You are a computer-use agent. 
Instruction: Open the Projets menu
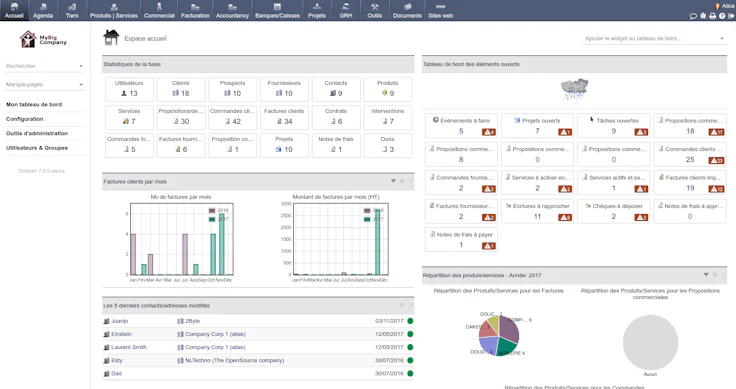click(317, 10)
